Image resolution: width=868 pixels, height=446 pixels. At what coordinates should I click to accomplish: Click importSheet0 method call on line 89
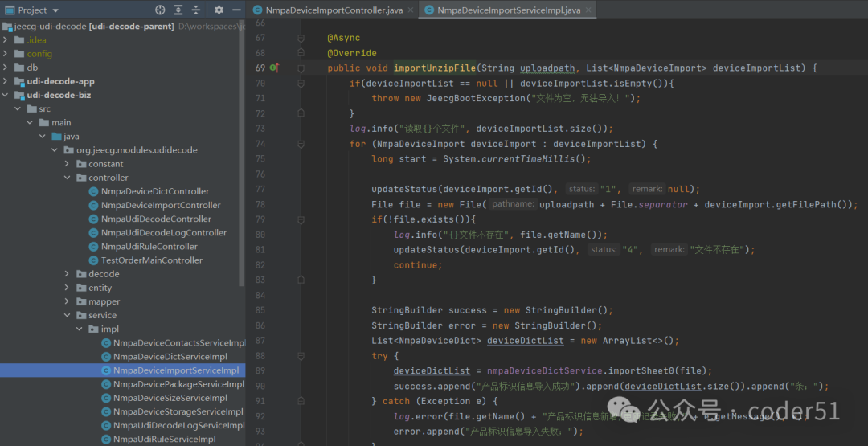[x=646, y=370]
